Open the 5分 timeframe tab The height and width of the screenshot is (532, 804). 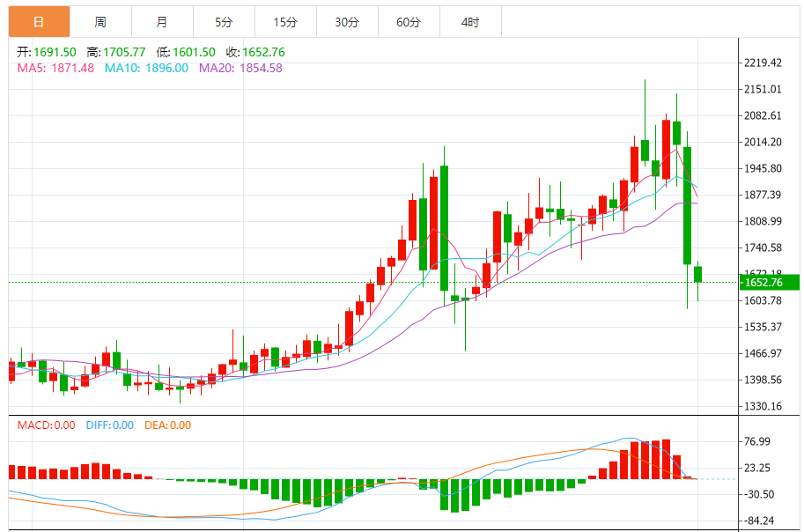click(x=224, y=22)
